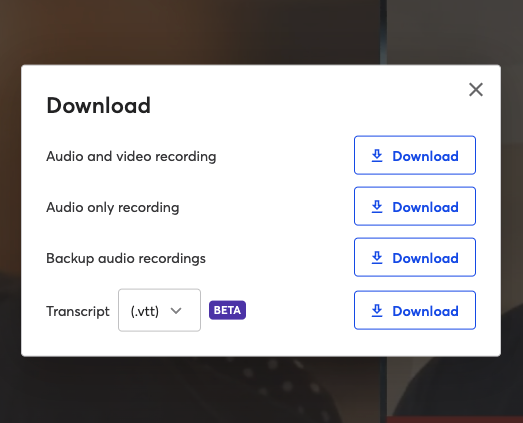Click the "Transcript" label text
Image resolution: width=523 pixels, height=423 pixels.
click(x=78, y=311)
